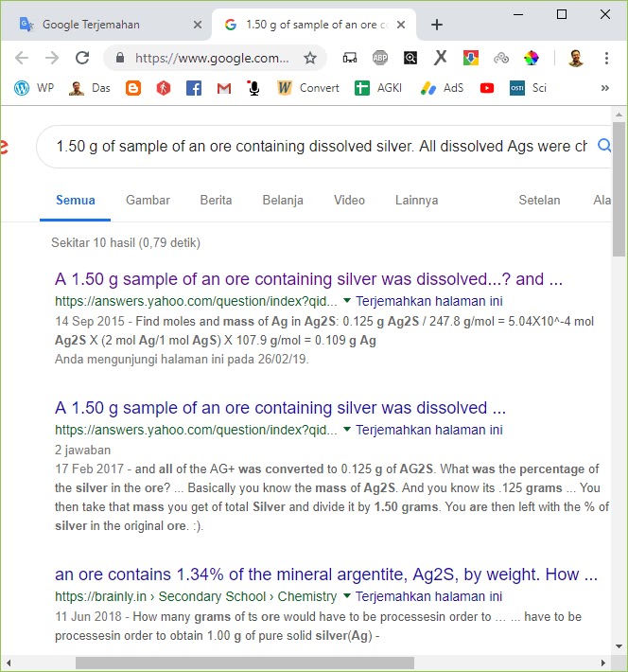Switch to Berita results
The height and width of the screenshot is (672, 628).
point(216,200)
